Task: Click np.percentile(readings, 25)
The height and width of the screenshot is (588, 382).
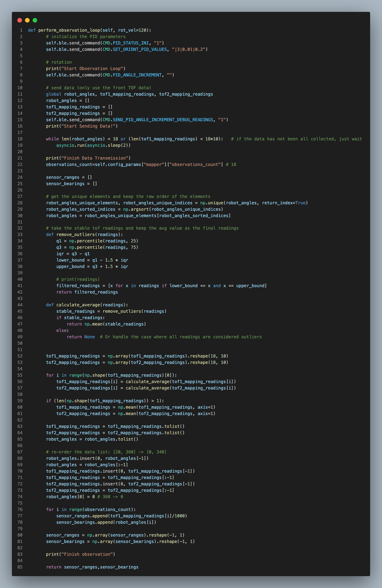Action: click(104, 241)
